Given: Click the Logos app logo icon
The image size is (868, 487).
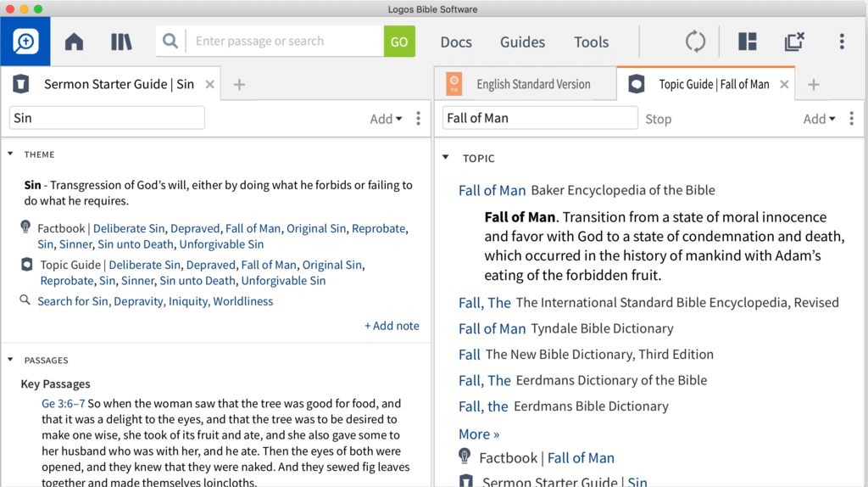Looking at the screenshot, I should tap(25, 42).
